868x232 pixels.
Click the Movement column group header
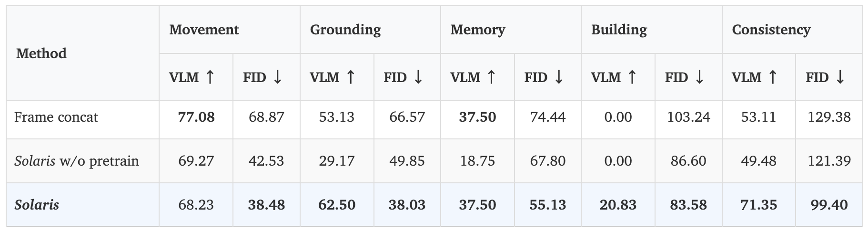click(204, 30)
